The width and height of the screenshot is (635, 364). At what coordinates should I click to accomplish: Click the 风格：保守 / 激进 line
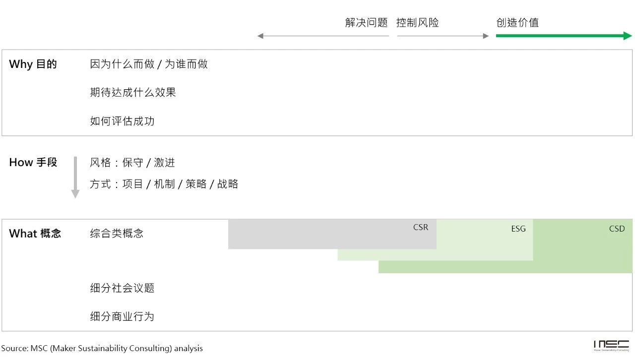(x=132, y=163)
